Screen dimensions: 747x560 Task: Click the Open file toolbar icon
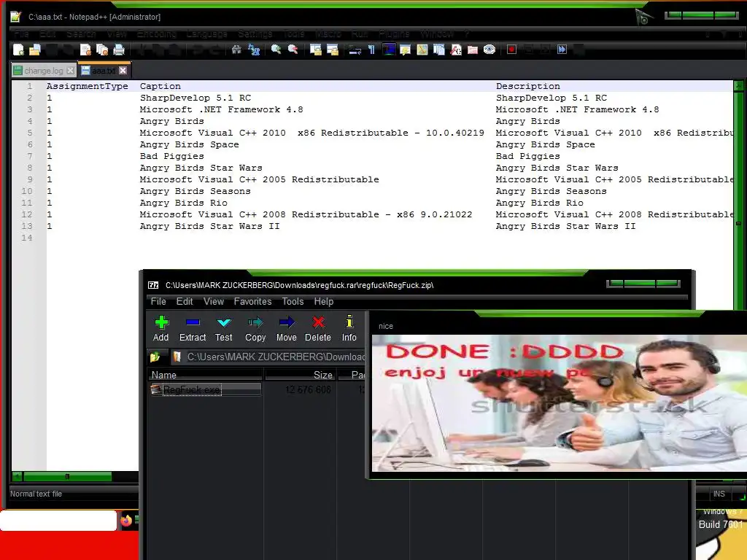35,50
